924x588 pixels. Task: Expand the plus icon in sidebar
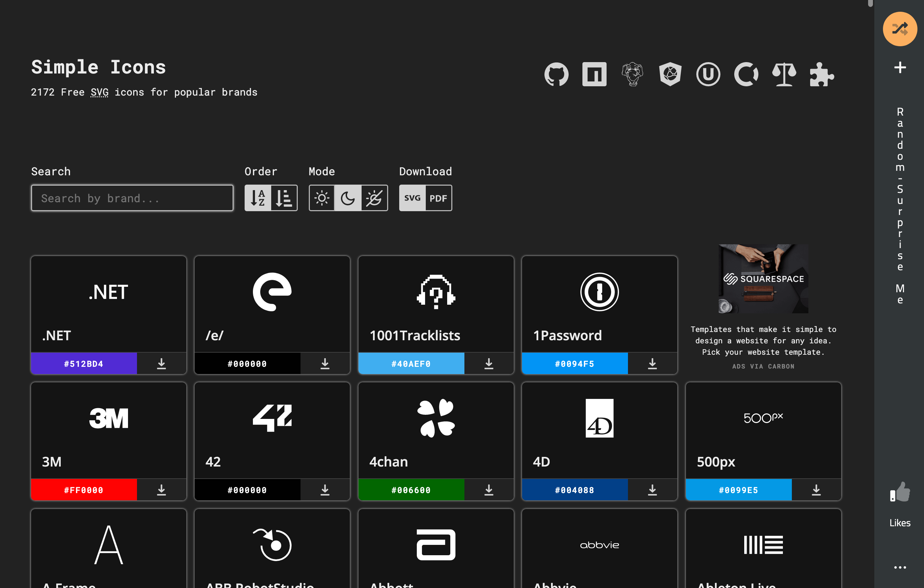point(900,68)
